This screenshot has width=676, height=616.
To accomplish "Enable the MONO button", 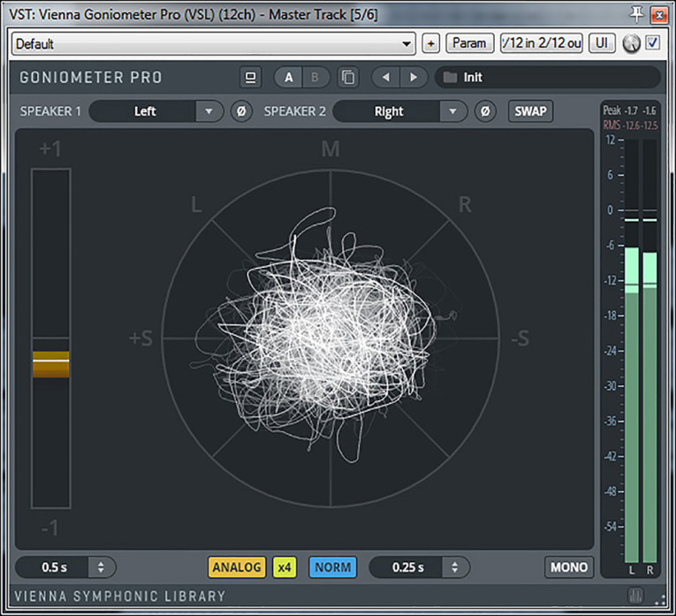I will pos(569,567).
